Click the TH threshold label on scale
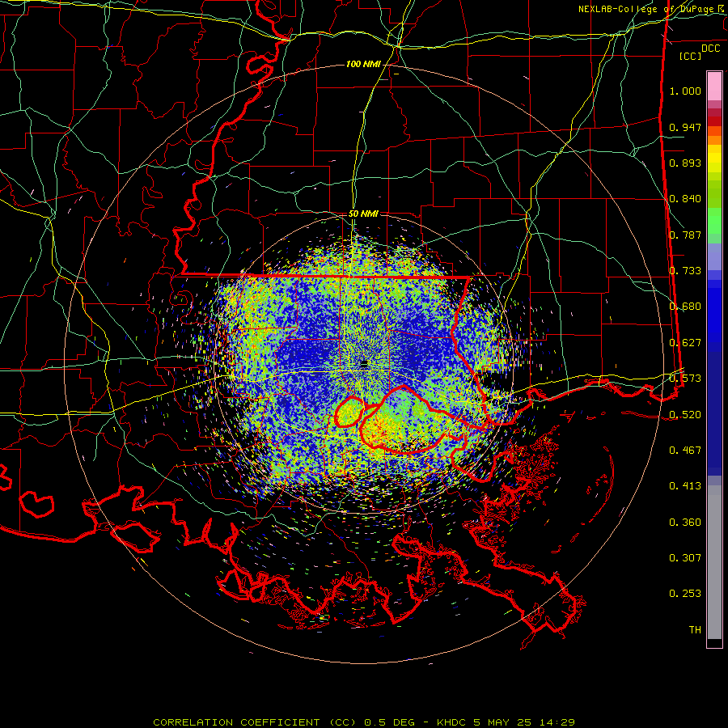Viewport: 728px width, 728px height. click(695, 629)
